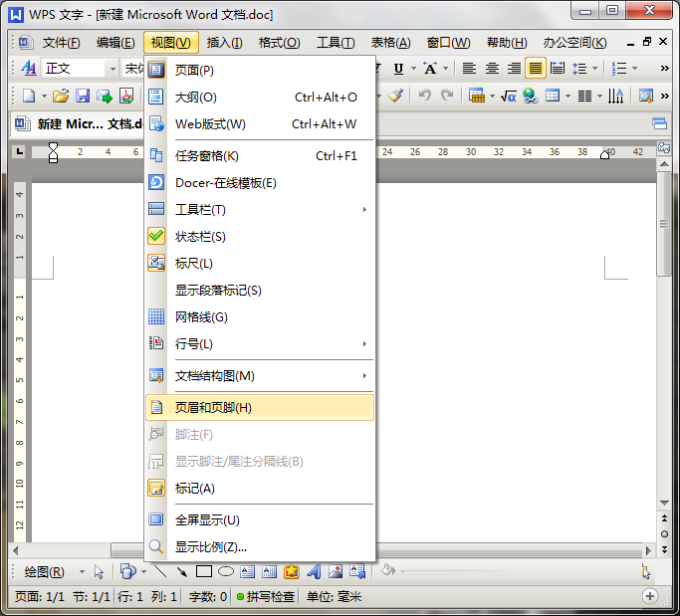Click the select objects pointer icon

pyautogui.click(x=99, y=572)
